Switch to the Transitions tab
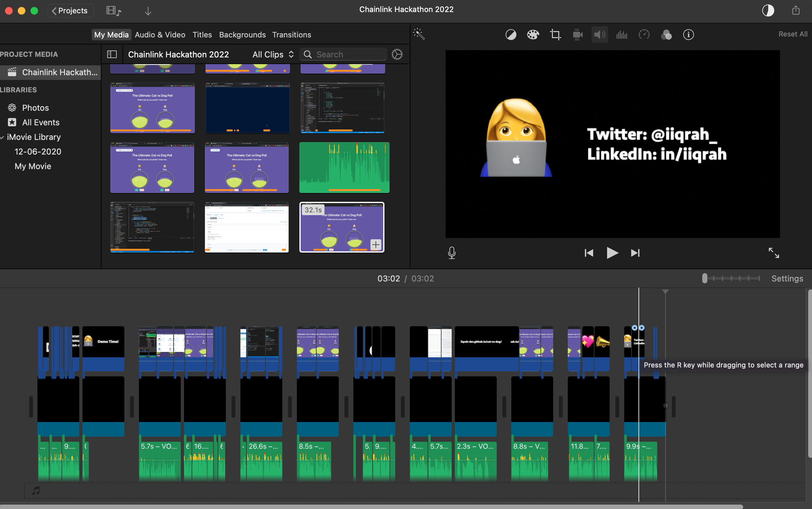 (291, 35)
